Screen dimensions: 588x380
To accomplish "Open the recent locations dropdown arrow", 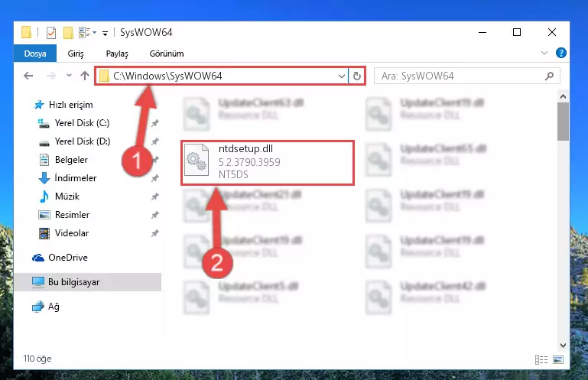I will point(69,76).
